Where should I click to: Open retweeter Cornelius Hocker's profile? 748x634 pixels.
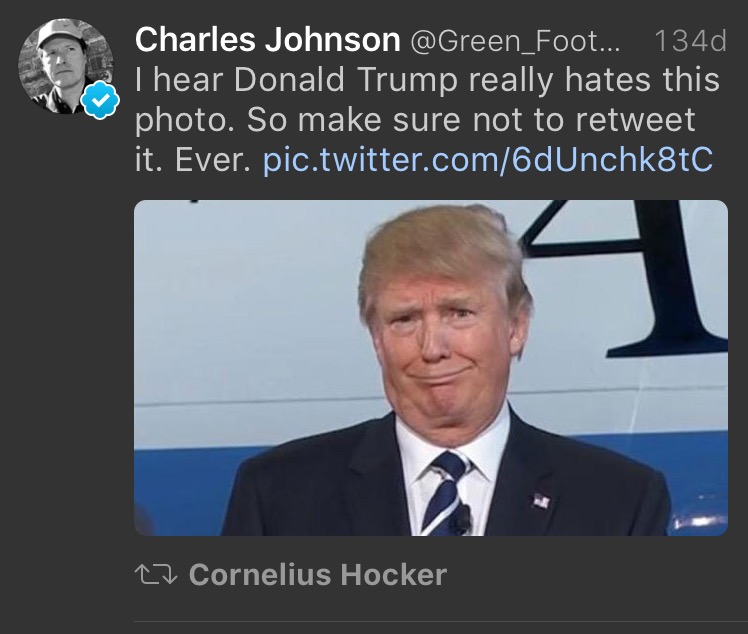click(x=317, y=575)
